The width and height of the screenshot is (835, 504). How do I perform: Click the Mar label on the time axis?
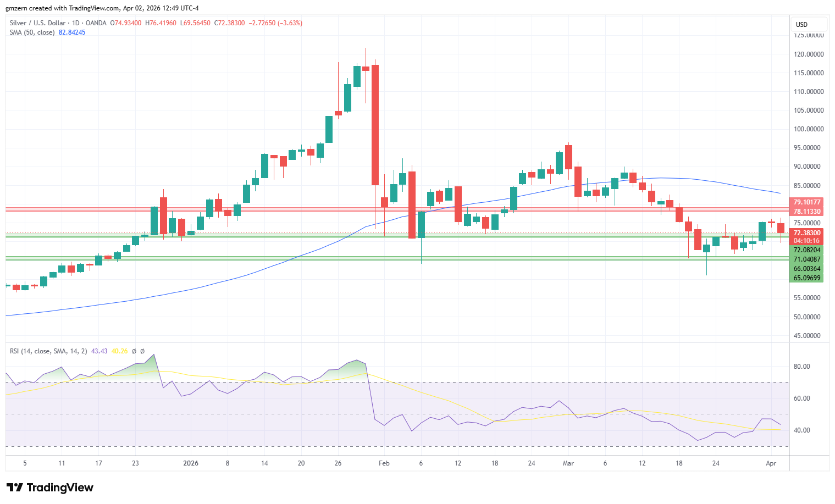(x=568, y=463)
